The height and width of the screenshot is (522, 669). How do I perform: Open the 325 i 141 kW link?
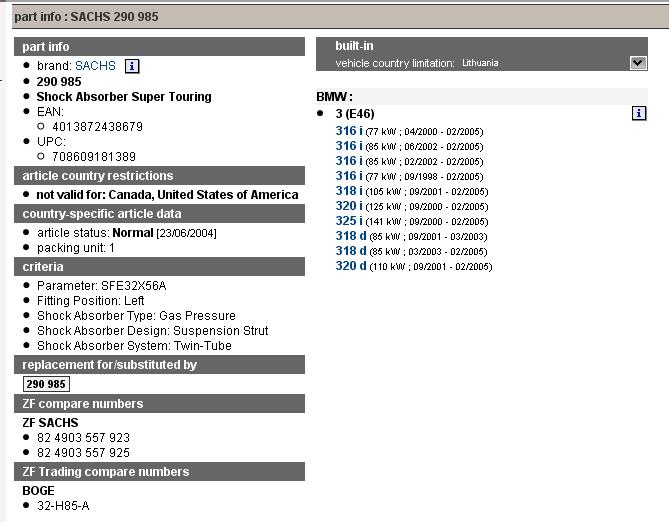(349, 221)
